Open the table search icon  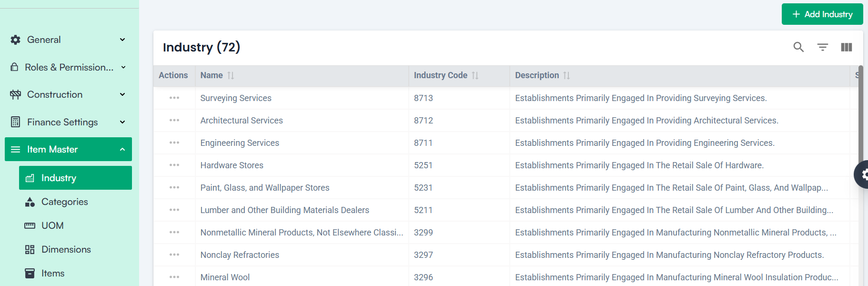coord(798,47)
